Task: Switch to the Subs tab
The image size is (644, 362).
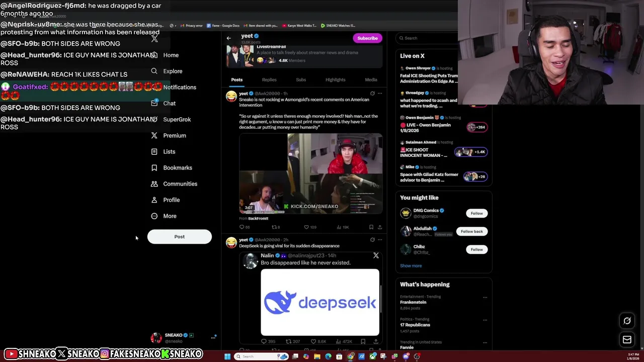Action: [x=301, y=79]
